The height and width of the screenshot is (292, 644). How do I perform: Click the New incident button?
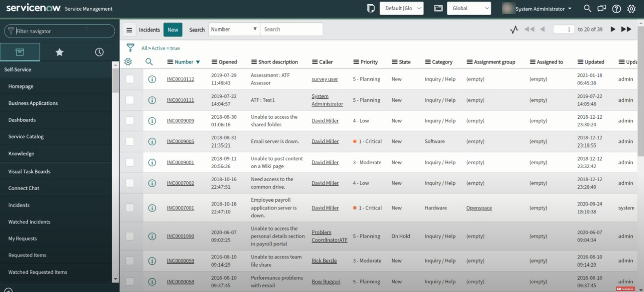[x=173, y=30]
